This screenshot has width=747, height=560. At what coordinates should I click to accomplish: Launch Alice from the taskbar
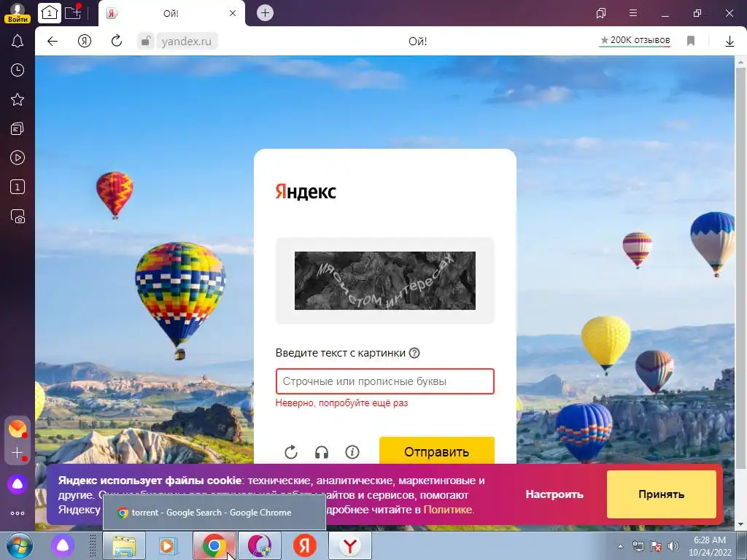point(63,545)
